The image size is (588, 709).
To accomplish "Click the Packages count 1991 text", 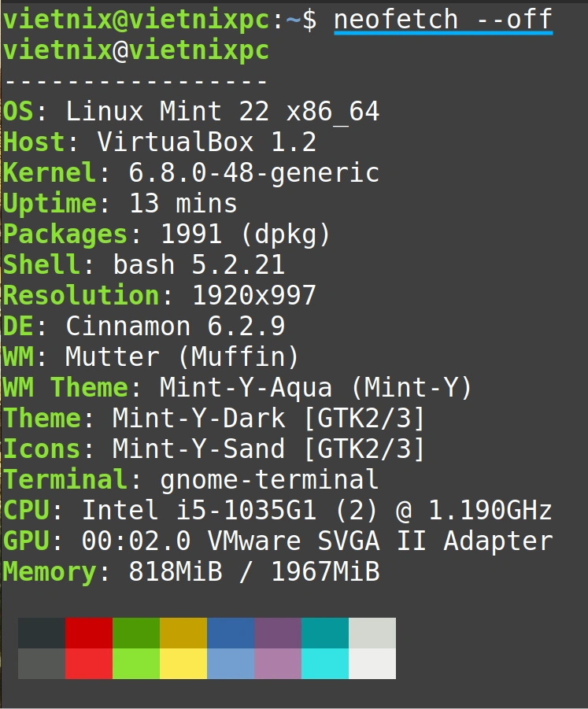I will pyautogui.click(x=191, y=234).
